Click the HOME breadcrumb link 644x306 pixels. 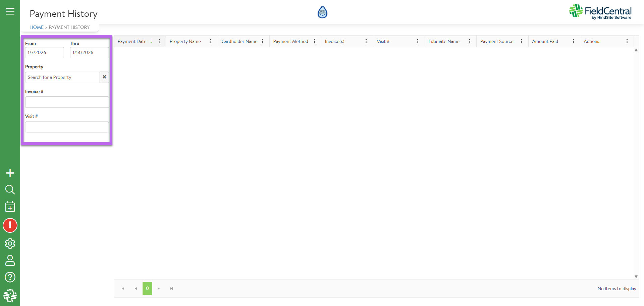37,27
